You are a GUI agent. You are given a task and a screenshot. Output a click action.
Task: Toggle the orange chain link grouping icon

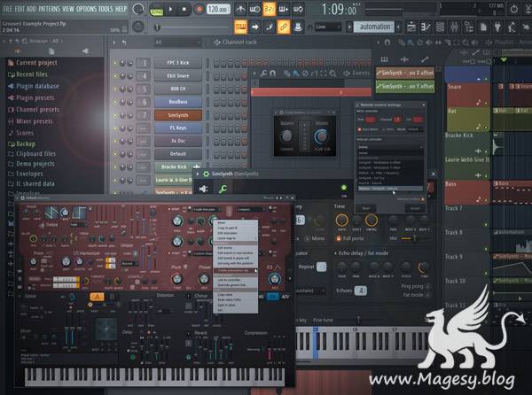(x=284, y=27)
